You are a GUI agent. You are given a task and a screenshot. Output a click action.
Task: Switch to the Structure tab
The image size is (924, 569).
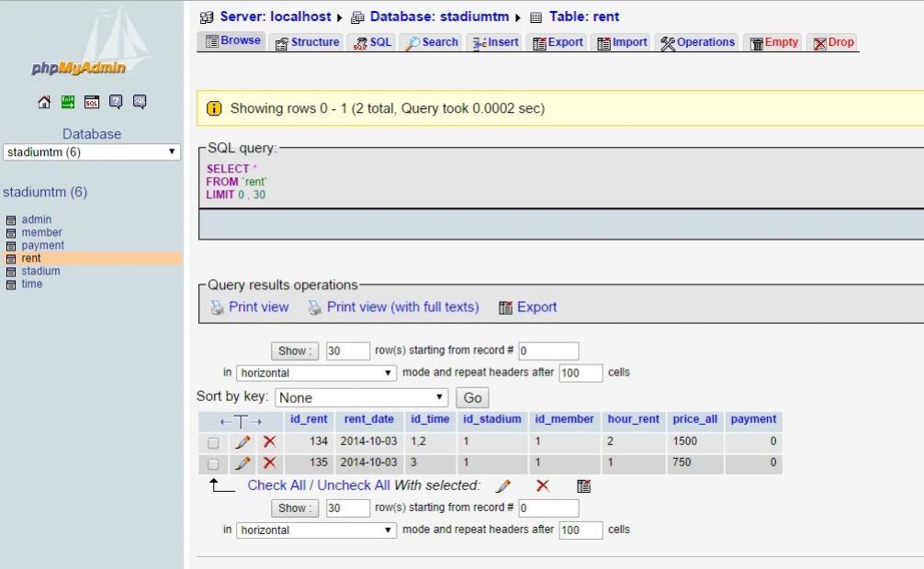308,42
